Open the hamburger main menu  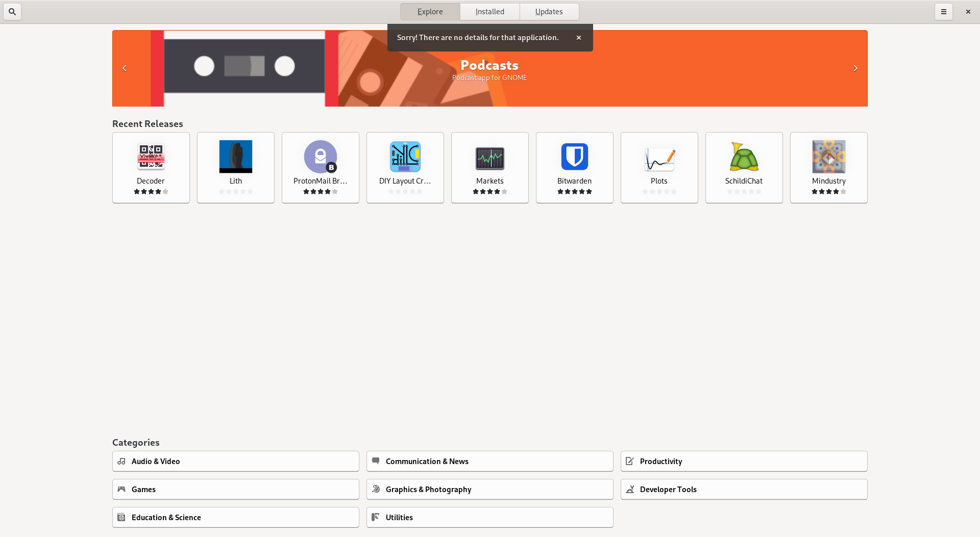(x=944, y=12)
